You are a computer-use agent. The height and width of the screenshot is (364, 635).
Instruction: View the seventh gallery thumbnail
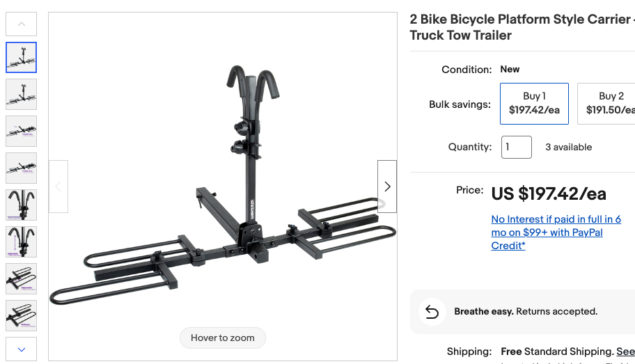click(22, 278)
